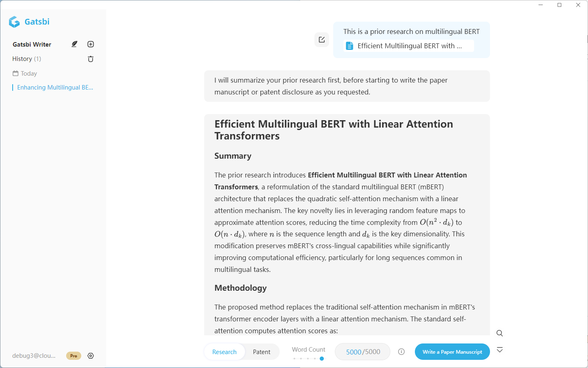Switch to Patent mode
588x368 pixels.
tap(262, 352)
